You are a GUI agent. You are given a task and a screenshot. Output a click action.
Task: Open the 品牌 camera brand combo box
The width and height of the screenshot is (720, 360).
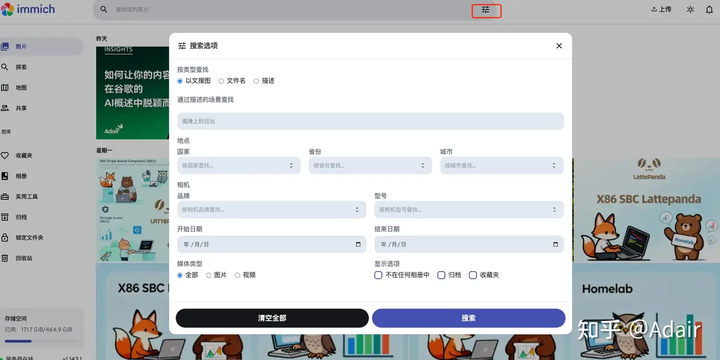click(x=272, y=209)
